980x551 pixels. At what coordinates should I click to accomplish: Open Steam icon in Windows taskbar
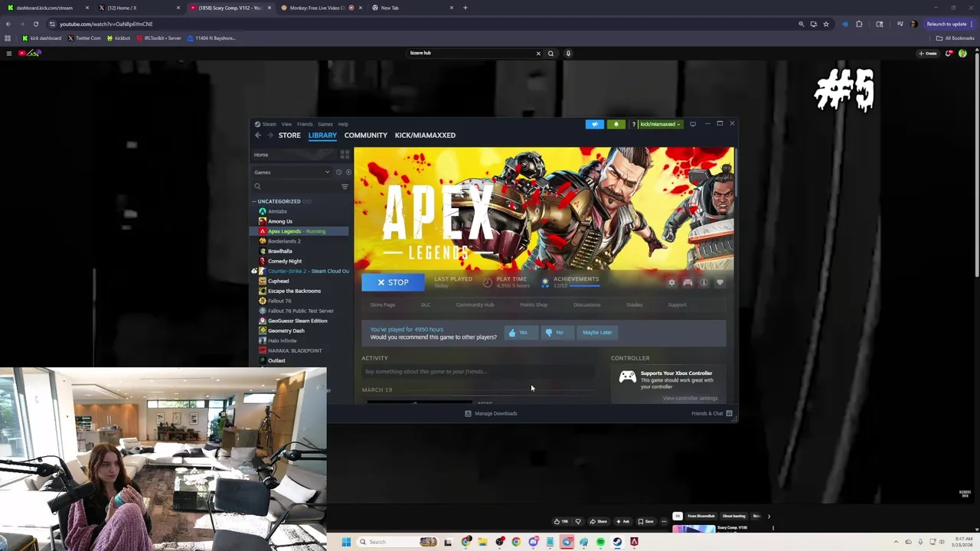[x=617, y=542]
